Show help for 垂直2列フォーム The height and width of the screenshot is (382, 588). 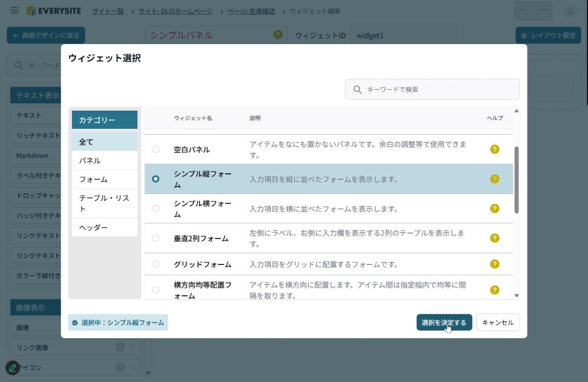pyautogui.click(x=494, y=238)
